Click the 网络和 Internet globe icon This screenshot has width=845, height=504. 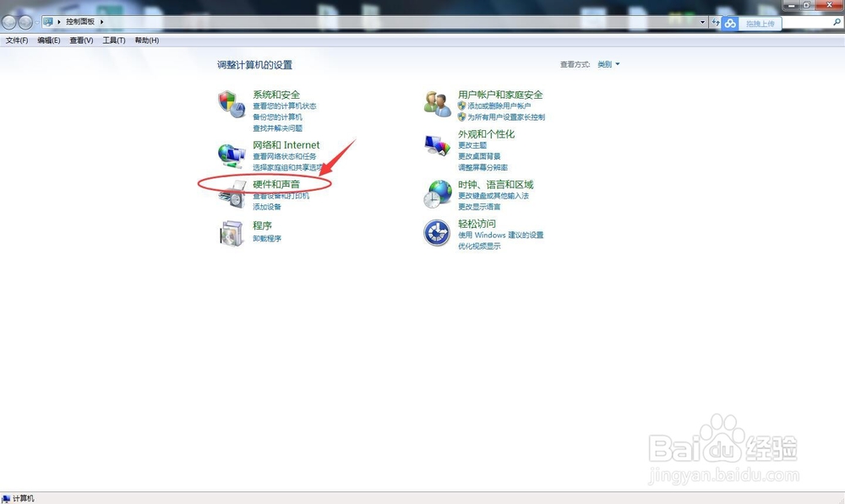pyautogui.click(x=230, y=156)
